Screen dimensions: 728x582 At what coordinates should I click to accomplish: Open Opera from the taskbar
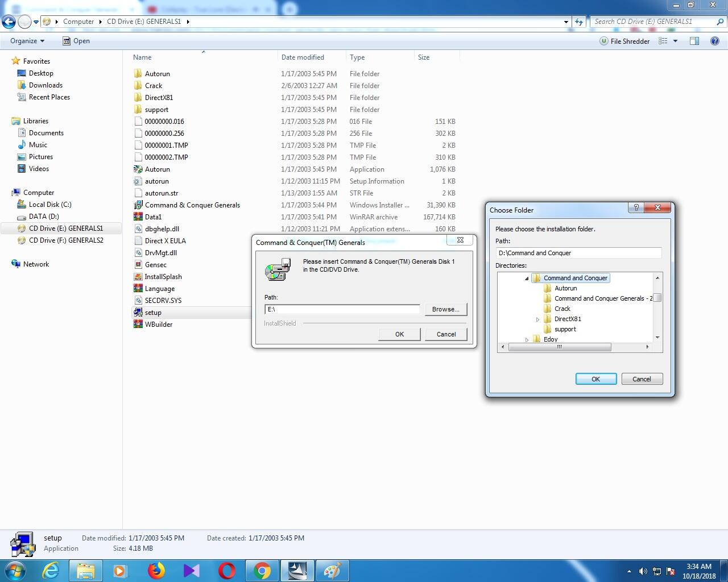(x=227, y=570)
